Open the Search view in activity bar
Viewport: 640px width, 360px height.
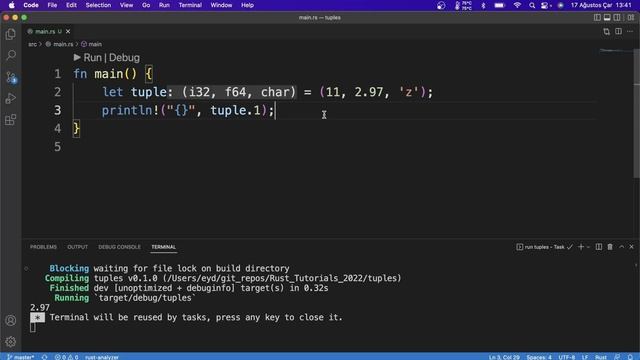[x=11, y=55]
